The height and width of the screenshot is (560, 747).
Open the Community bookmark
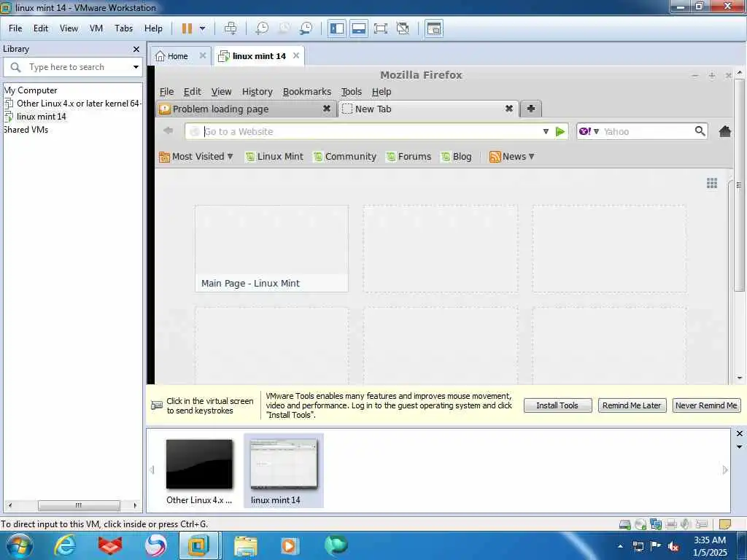[345, 157]
